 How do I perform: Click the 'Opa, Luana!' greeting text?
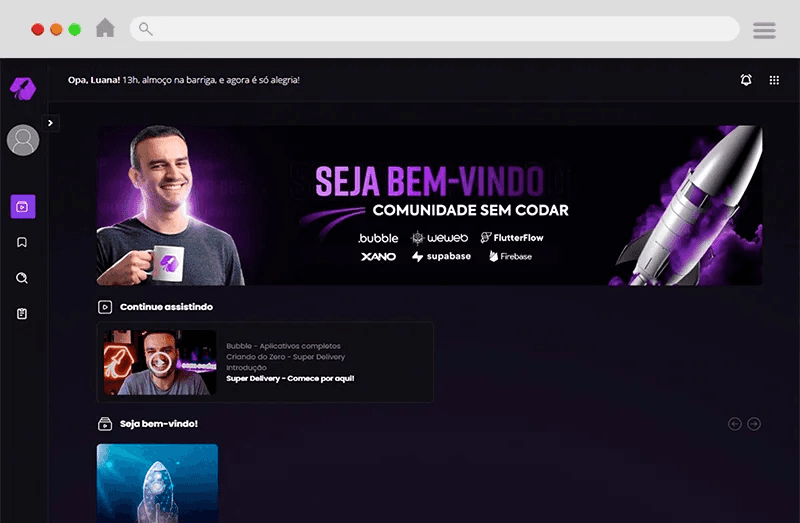(x=94, y=80)
